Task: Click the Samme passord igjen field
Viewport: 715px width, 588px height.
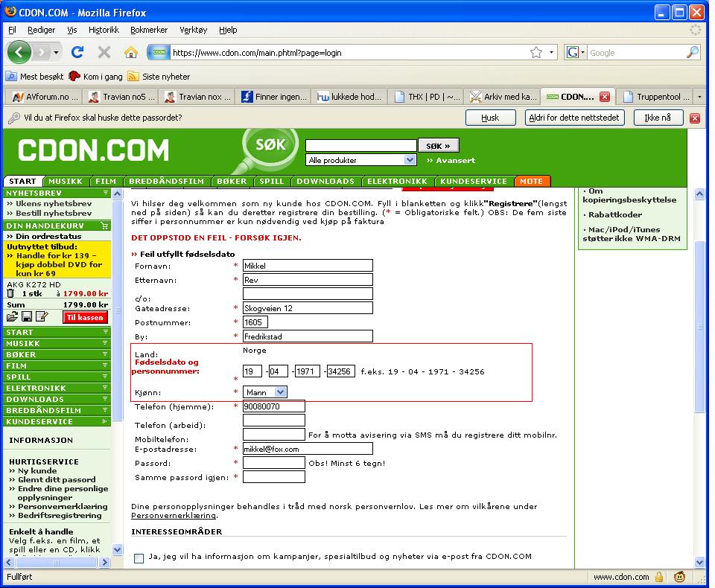Action: click(x=273, y=477)
